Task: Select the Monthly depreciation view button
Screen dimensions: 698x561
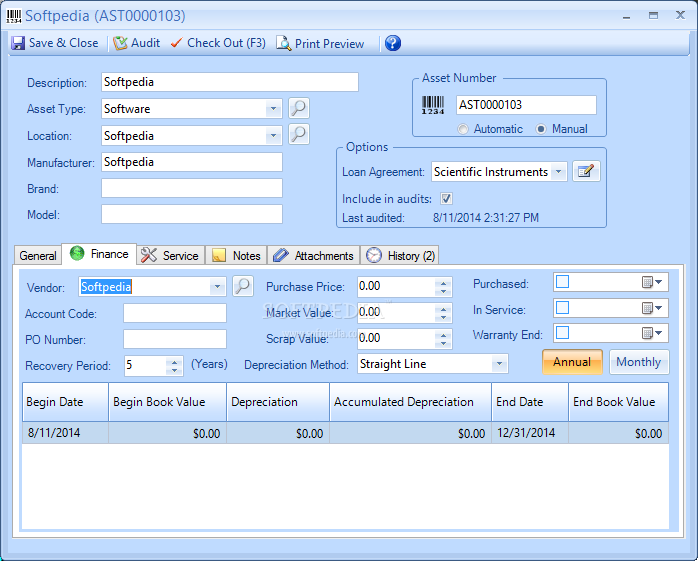Action: coord(639,362)
